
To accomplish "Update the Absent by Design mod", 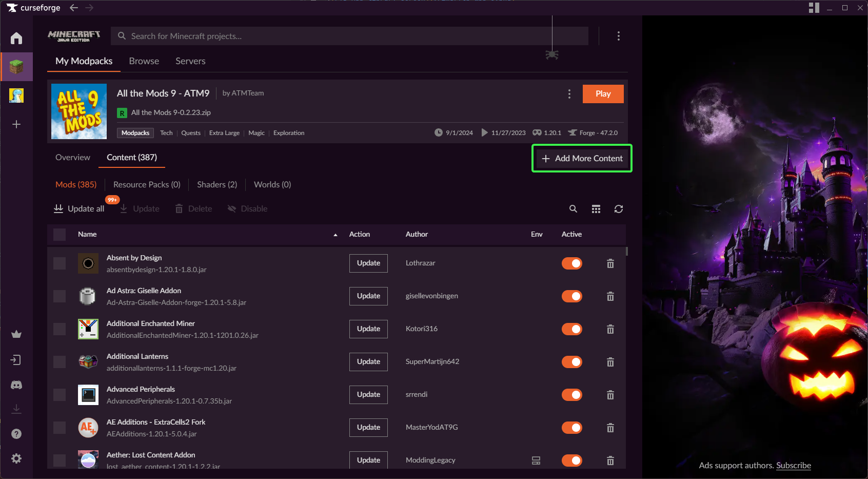I will point(368,263).
